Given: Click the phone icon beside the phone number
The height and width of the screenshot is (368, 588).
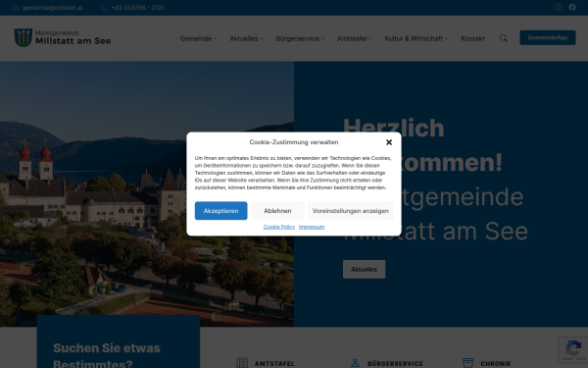Looking at the screenshot, I should pyautogui.click(x=104, y=8).
